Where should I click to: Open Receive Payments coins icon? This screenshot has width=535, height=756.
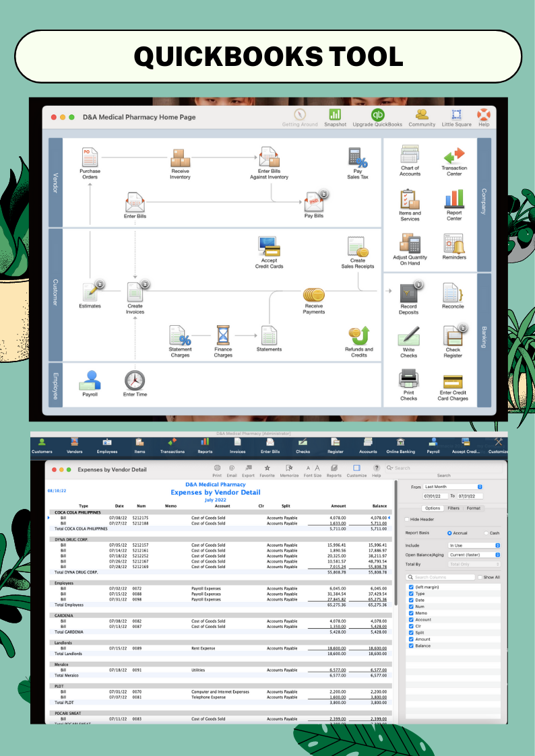click(313, 295)
